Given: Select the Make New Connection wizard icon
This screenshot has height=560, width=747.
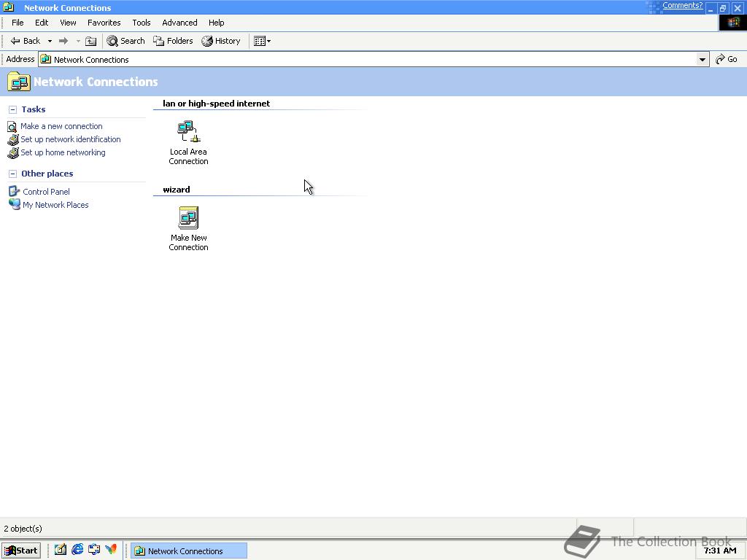Looking at the screenshot, I should click(188, 228).
